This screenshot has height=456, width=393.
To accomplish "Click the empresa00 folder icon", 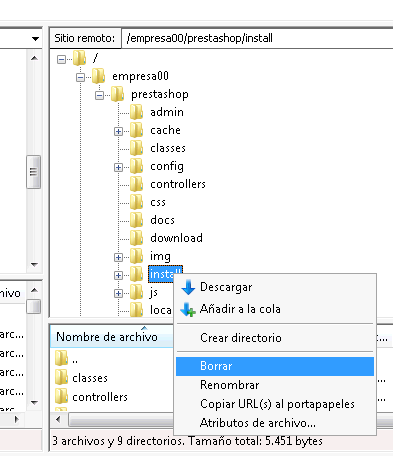I will pos(98,76).
